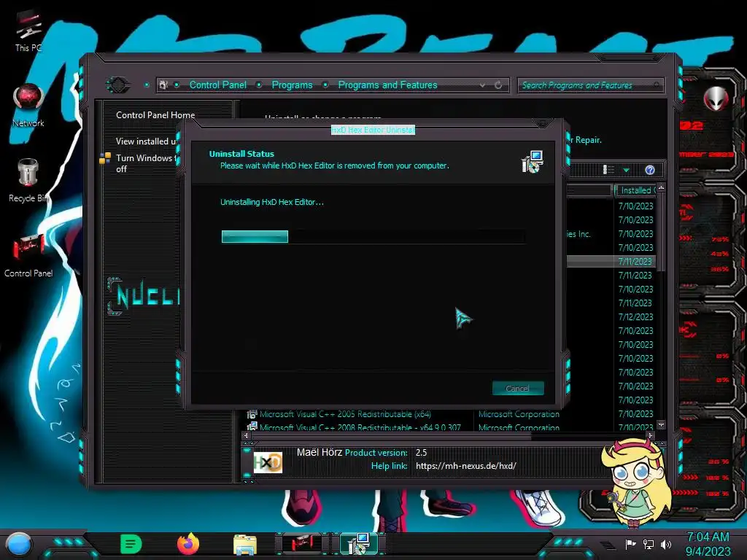
Task: Click scroll up arrow of programs list
Action: click(661, 188)
